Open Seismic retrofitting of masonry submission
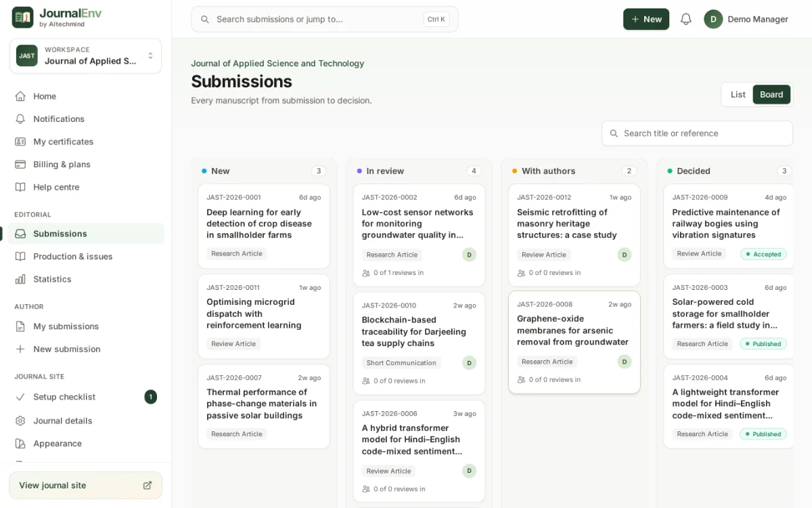 point(574,235)
